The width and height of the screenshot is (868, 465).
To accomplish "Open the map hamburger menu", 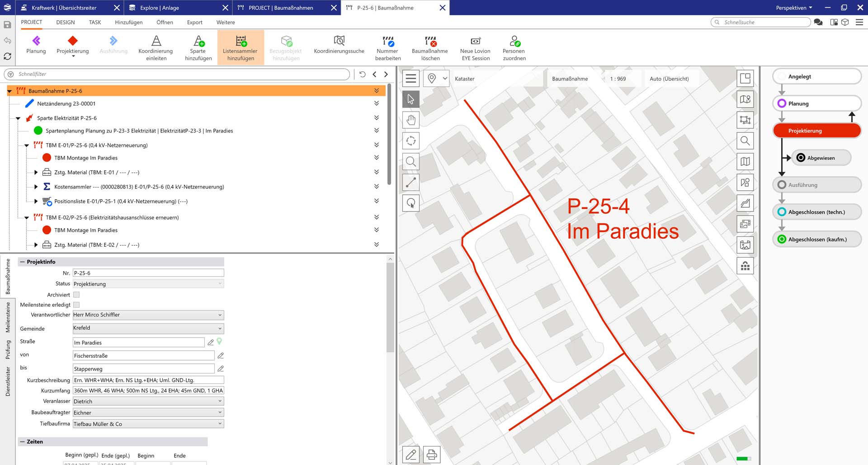I will (410, 79).
